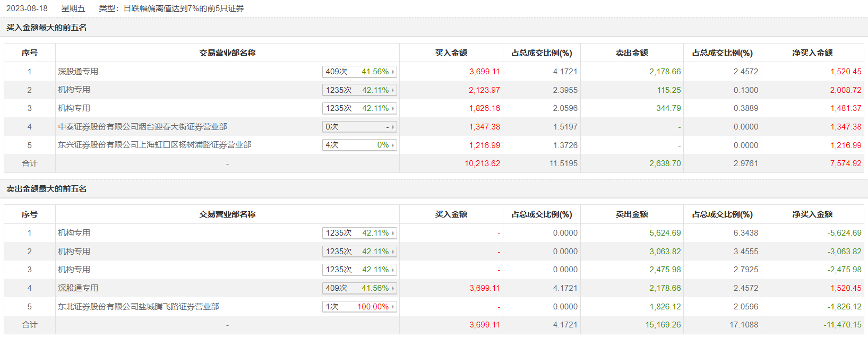Image resolution: width=868 pixels, height=337 pixels.
Task: Expand the 1235次 box beside buy amount 2,123.97
Action: [x=359, y=90]
